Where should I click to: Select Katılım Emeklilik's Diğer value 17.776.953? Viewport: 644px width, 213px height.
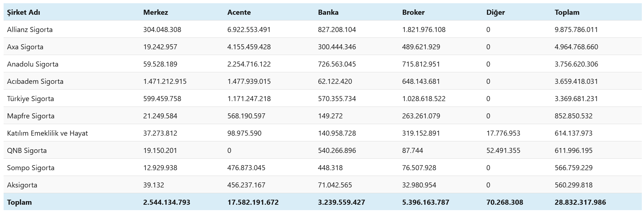(x=503, y=133)
